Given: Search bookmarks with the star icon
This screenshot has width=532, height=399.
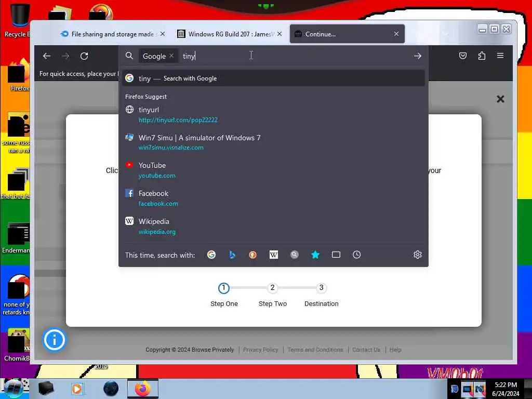Looking at the screenshot, I should coord(315,255).
